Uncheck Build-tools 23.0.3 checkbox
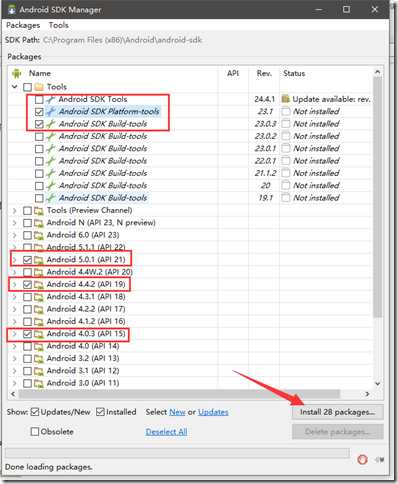Viewport: 398px width, 484px height. point(39,124)
